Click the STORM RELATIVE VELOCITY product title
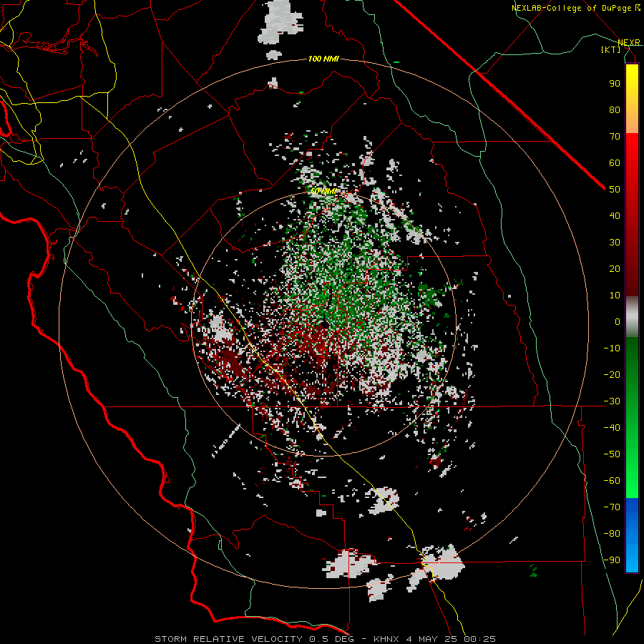 [228, 639]
